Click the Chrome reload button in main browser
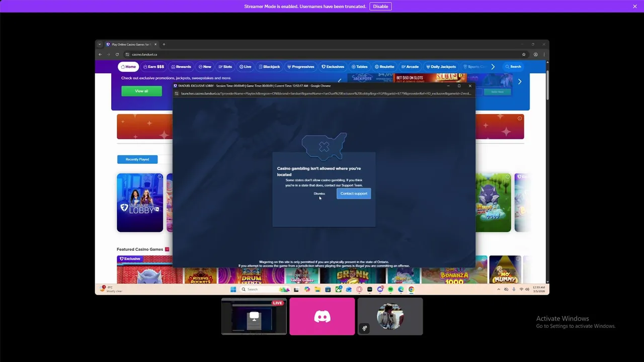This screenshot has width=644, height=362. (x=117, y=54)
